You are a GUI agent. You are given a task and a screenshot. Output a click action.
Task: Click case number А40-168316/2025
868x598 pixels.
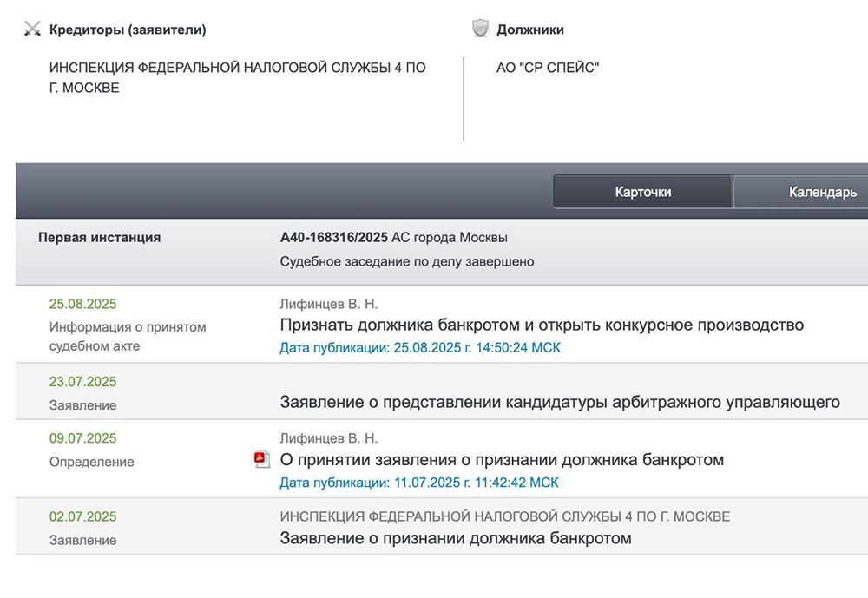pos(334,237)
